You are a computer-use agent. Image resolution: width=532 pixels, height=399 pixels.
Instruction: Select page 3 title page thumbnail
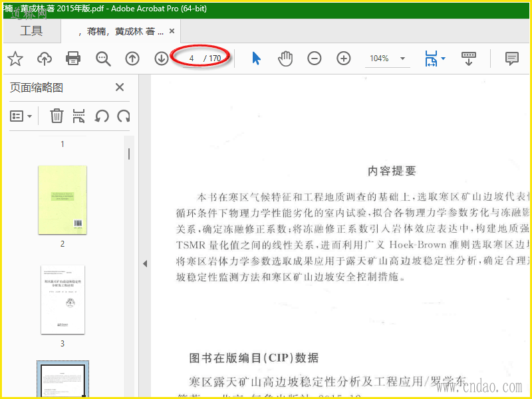tap(63, 300)
